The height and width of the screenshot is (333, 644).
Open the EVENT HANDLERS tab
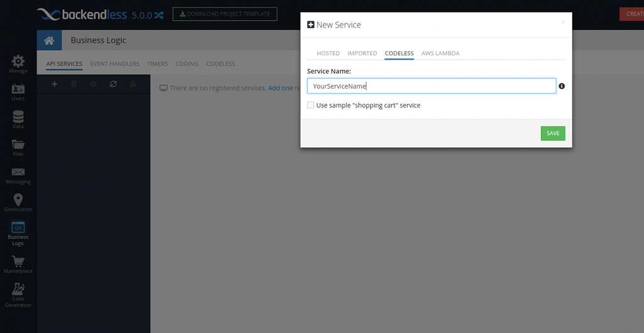[x=115, y=64]
